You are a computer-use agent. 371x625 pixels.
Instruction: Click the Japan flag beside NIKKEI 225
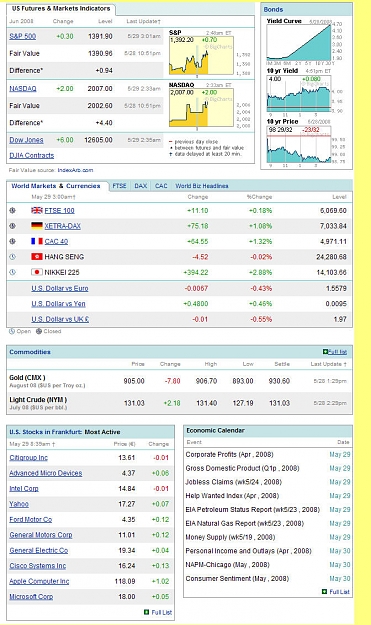coord(37,272)
